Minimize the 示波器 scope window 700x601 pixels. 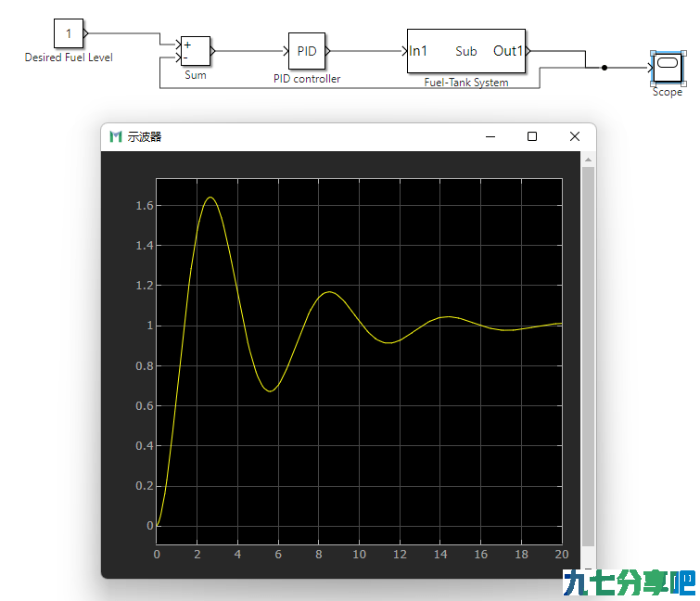tap(490, 136)
